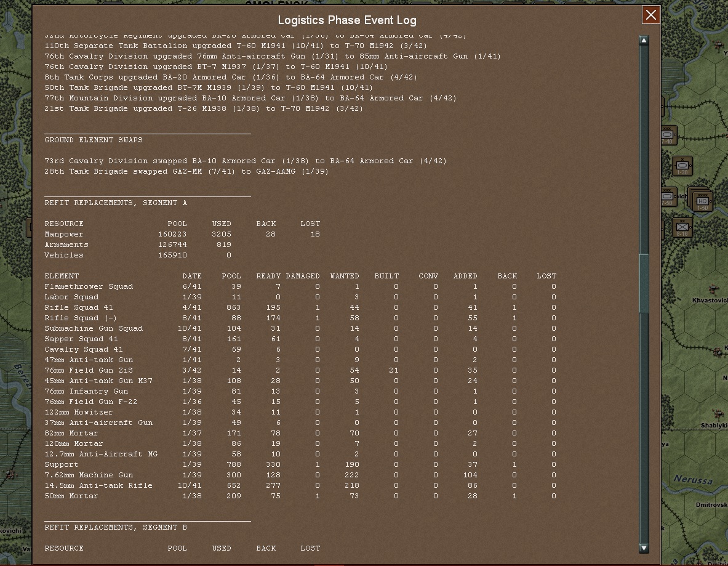Click the Rifle Squad (-) row label
The image size is (728, 566).
coord(81,318)
